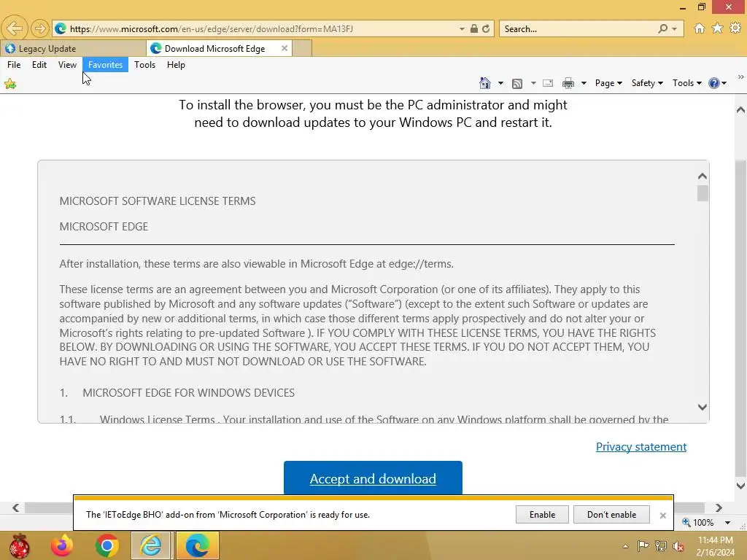The width and height of the screenshot is (747, 560).
Task: Launch Google Chrome from the taskbar
Action: pyautogui.click(x=107, y=545)
